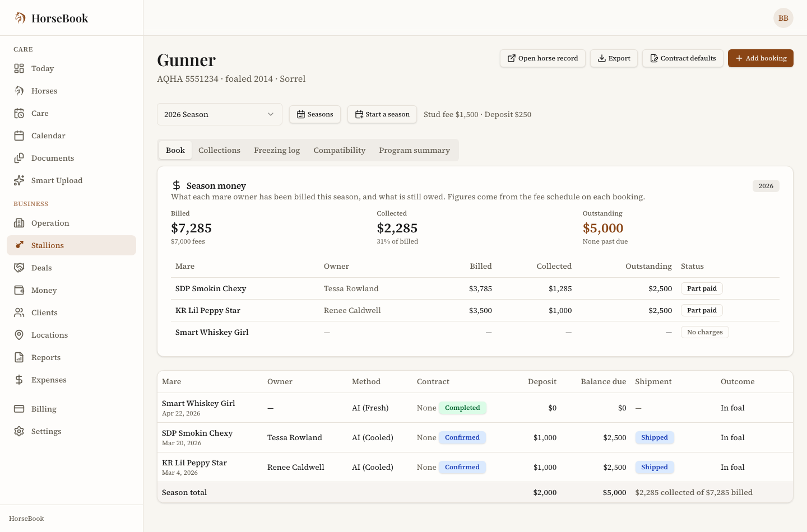
Task: Open the Program summary tab
Action: (415, 150)
